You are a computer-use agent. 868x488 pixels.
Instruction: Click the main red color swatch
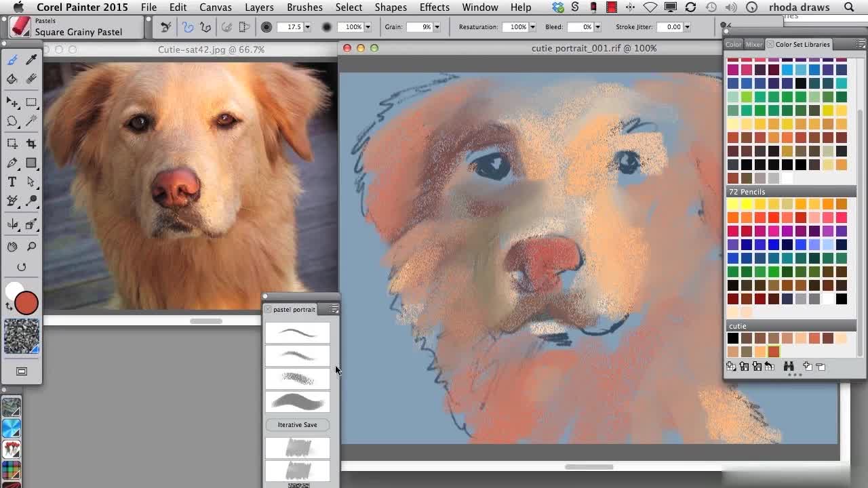26,303
